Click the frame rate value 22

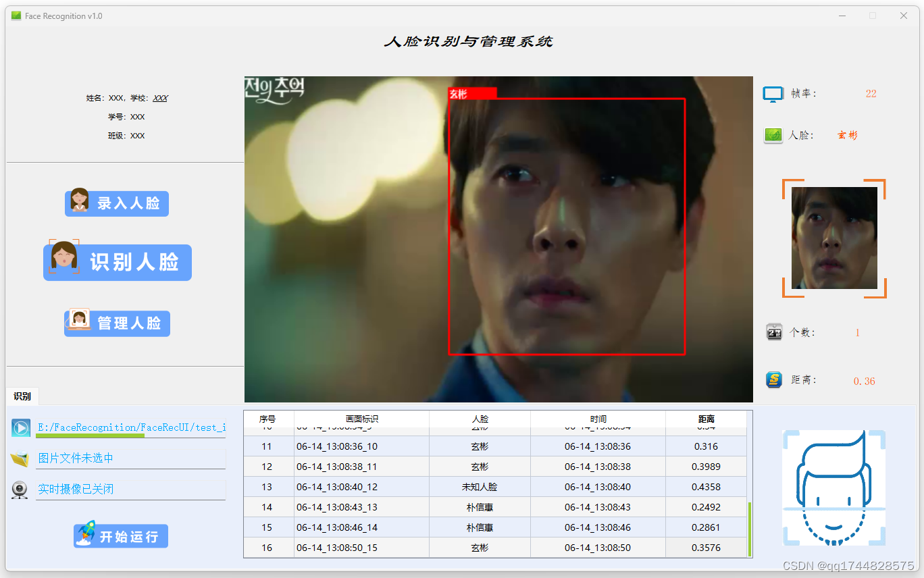pyautogui.click(x=871, y=94)
